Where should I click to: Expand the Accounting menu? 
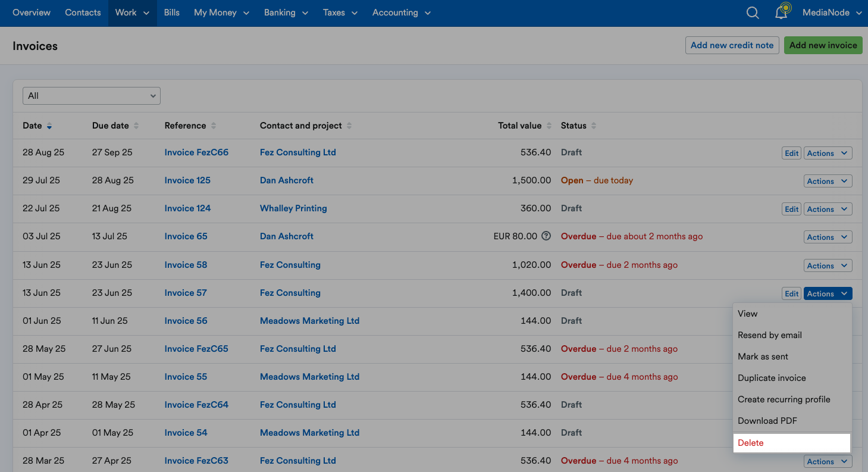click(402, 12)
